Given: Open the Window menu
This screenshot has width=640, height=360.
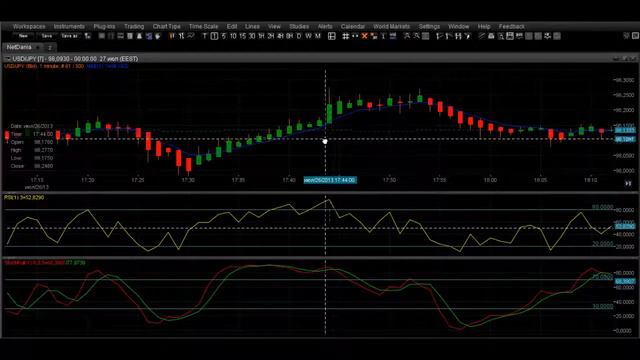Looking at the screenshot, I should (x=459, y=27).
